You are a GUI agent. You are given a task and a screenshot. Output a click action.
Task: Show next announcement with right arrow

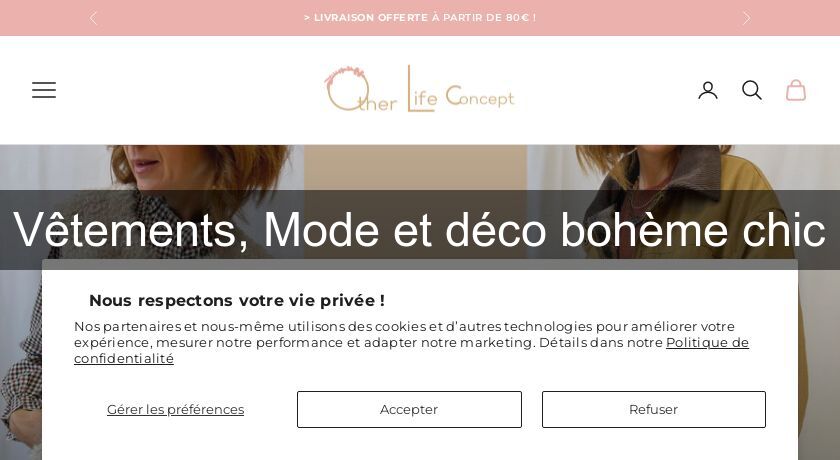pos(746,18)
